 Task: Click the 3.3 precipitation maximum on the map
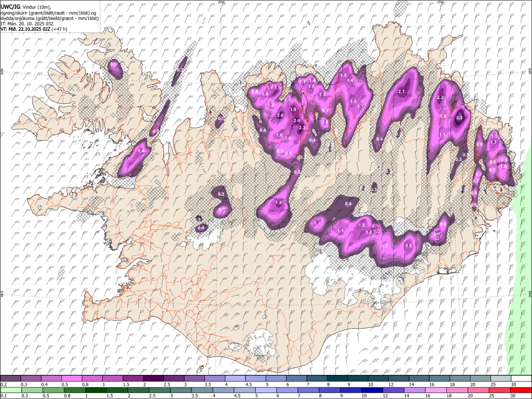pos(459,118)
